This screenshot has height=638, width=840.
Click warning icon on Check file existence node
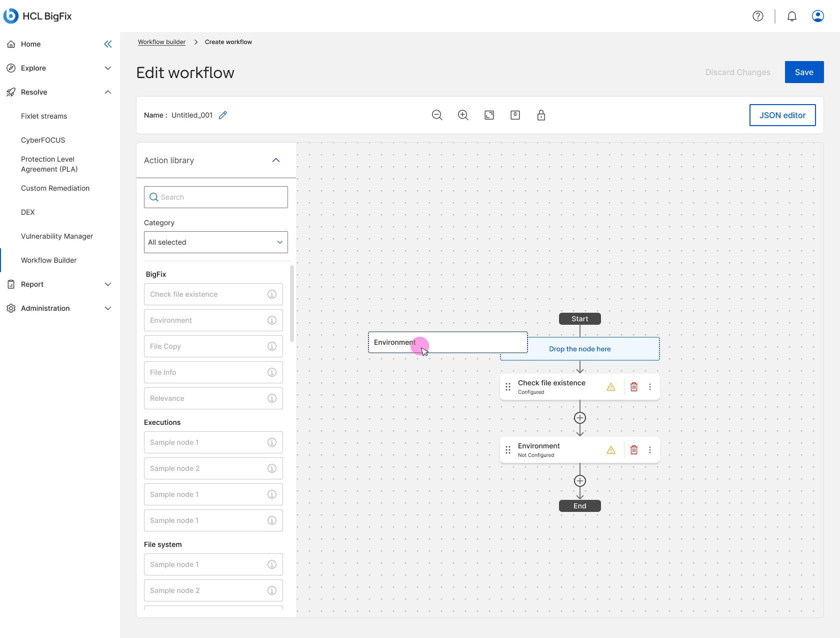click(611, 387)
